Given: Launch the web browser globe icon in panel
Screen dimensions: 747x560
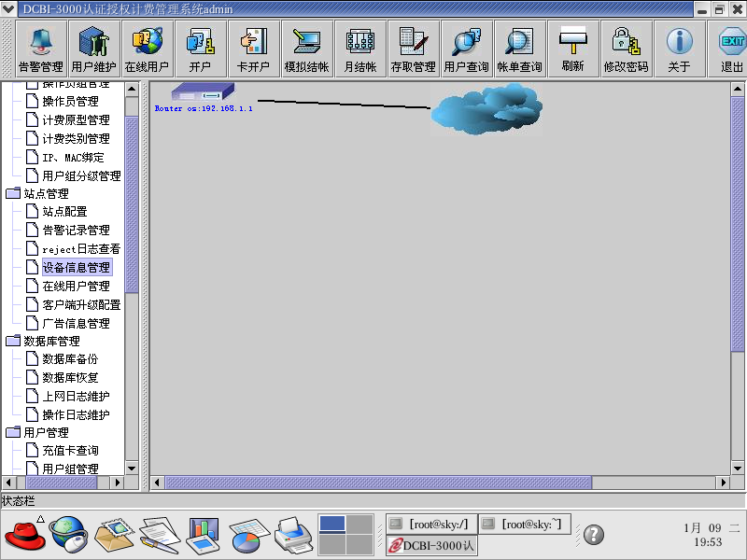Looking at the screenshot, I should pos(69,534).
